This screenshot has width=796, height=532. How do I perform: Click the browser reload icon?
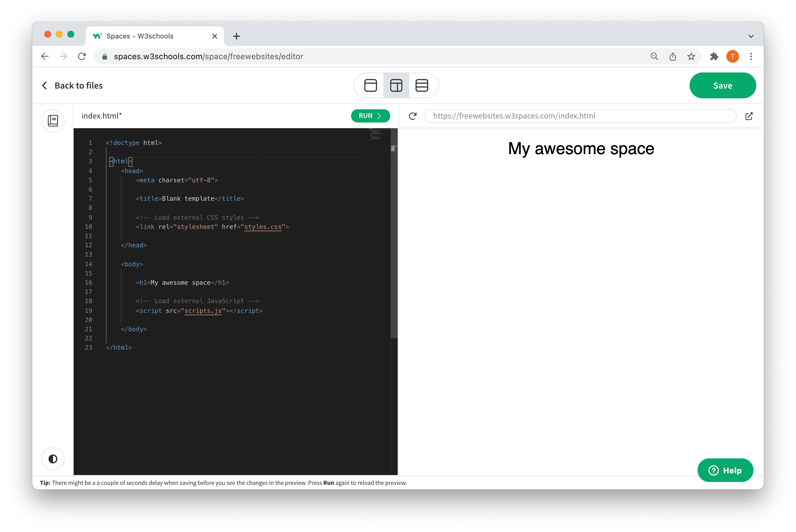point(82,56)
